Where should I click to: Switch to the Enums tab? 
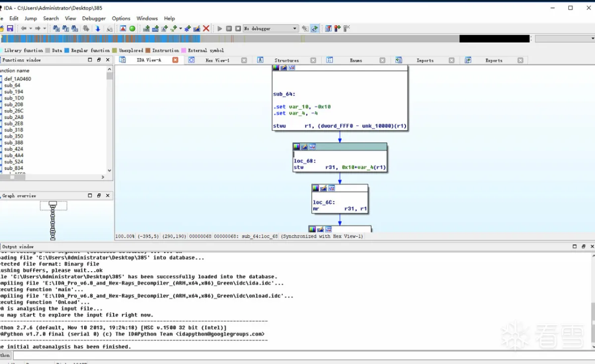[356, 61]
